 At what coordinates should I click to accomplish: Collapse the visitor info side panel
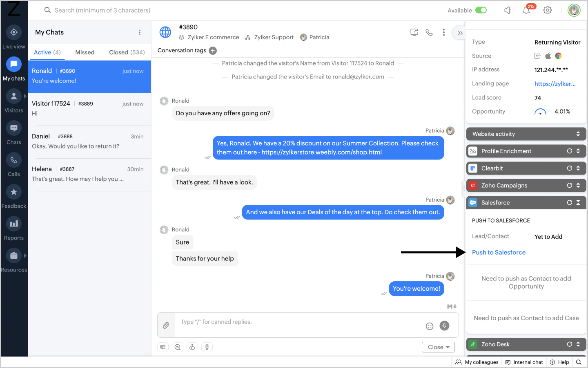click(x=460, y=33)
